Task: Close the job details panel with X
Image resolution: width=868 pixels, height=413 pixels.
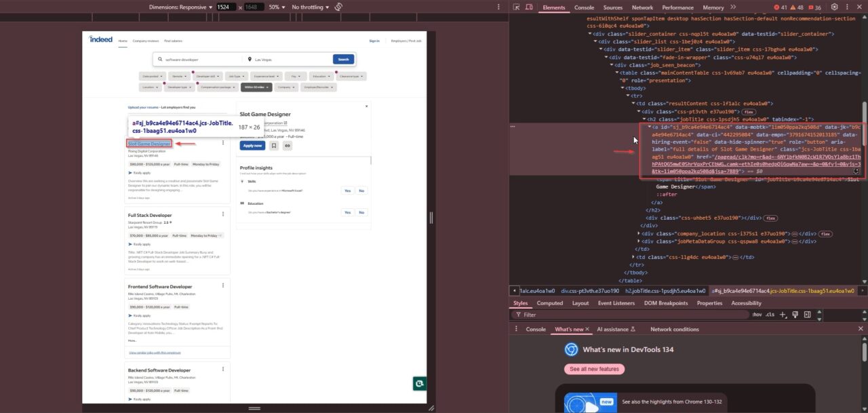Action: [x=367, y=106]
